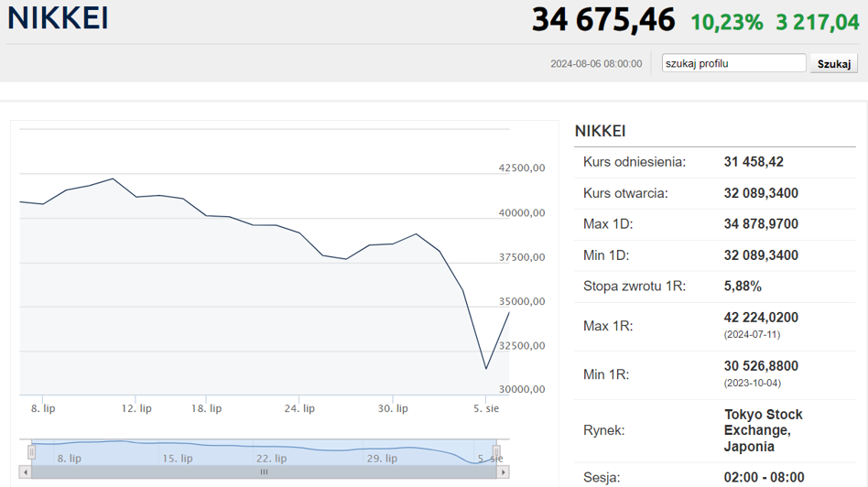Click the Kurs odniesienia row
This screenshot has width=868, height=487.
714,162
